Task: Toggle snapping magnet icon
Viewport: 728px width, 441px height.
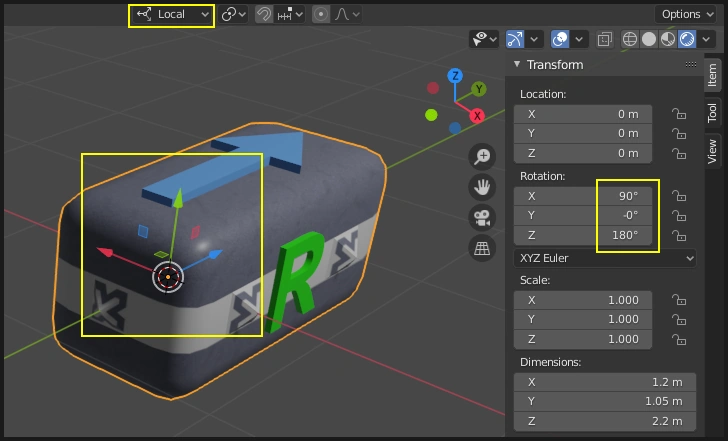Action: [x=264, y=15]
